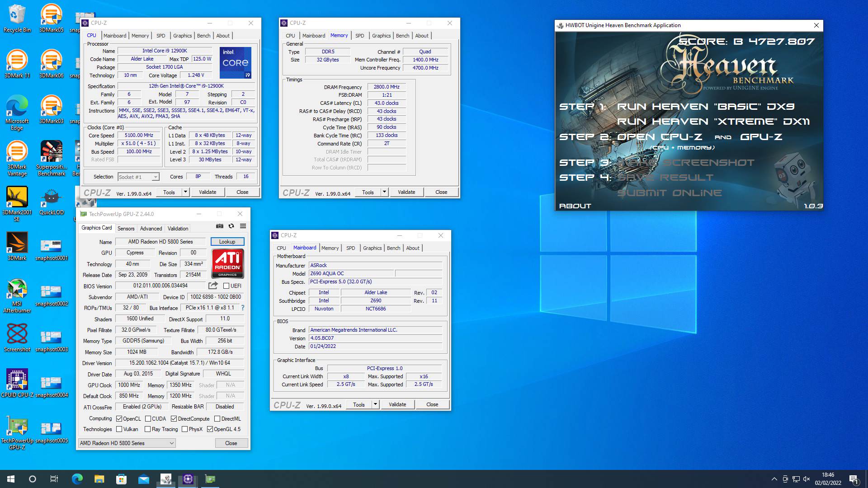The height and width of the screenshot is (488, 868).
Task: Open Windows Start menu
Action: pos(11,479)
